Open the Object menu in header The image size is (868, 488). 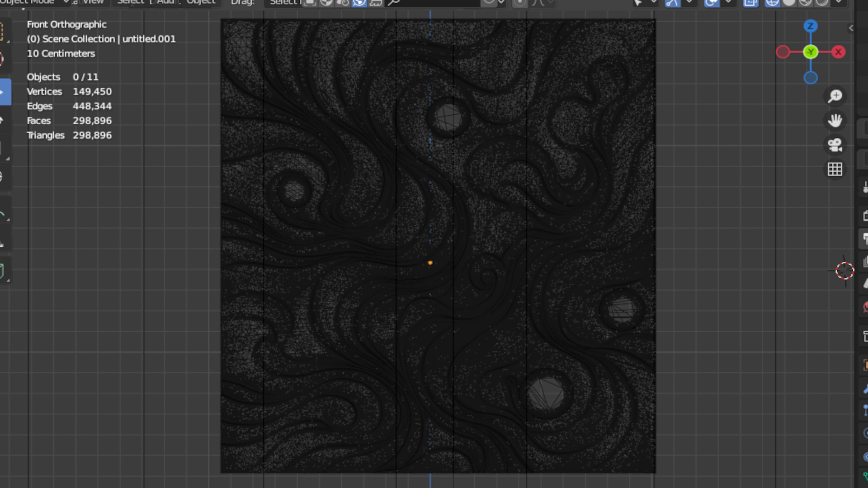pos(201,2)
